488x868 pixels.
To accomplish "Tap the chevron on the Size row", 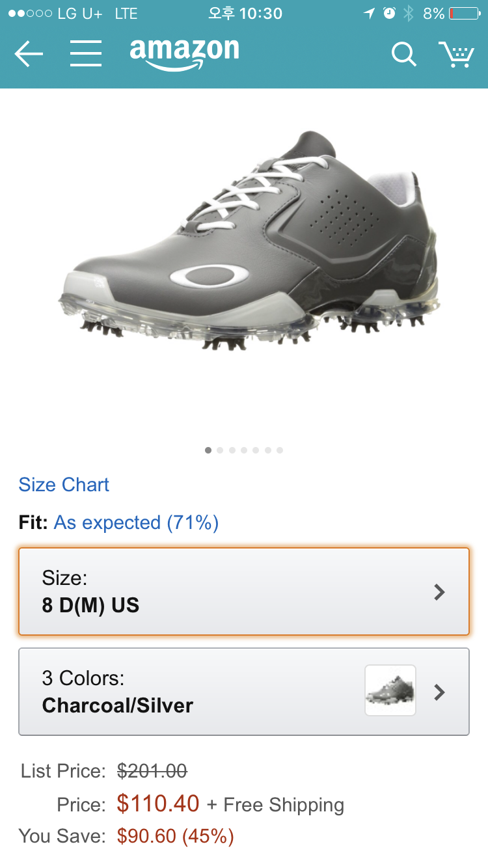I will coord(440,591).
